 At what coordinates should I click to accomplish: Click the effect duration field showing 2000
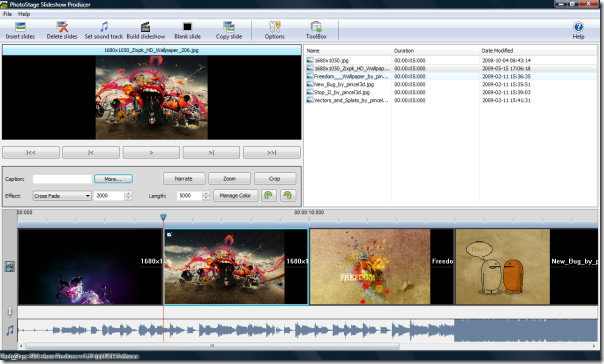109,196
